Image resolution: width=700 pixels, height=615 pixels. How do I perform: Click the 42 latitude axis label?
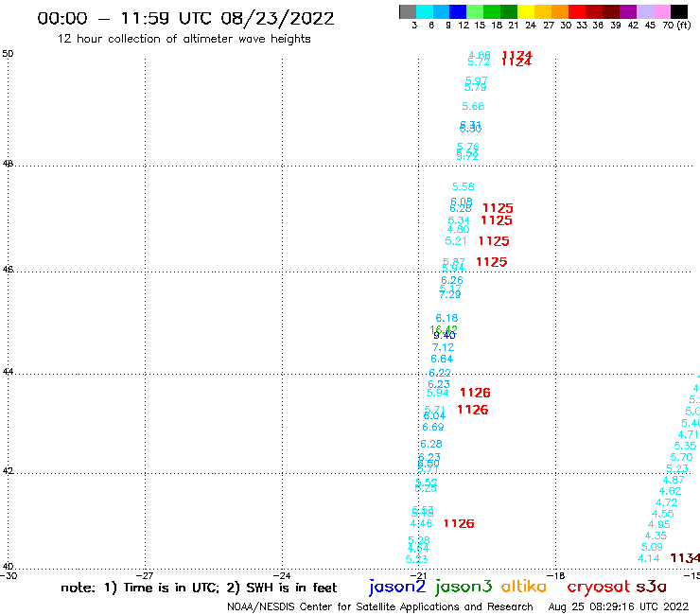tap(8, 471)
